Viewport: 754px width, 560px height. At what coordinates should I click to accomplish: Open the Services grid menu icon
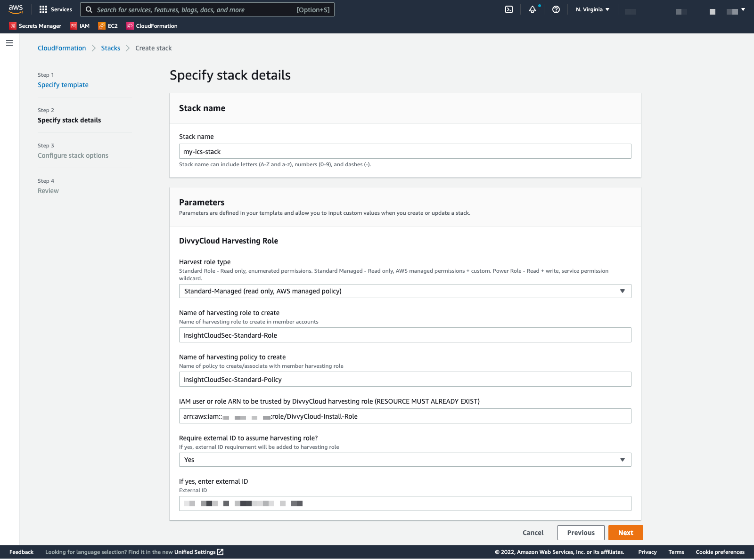tap(43, 9)
